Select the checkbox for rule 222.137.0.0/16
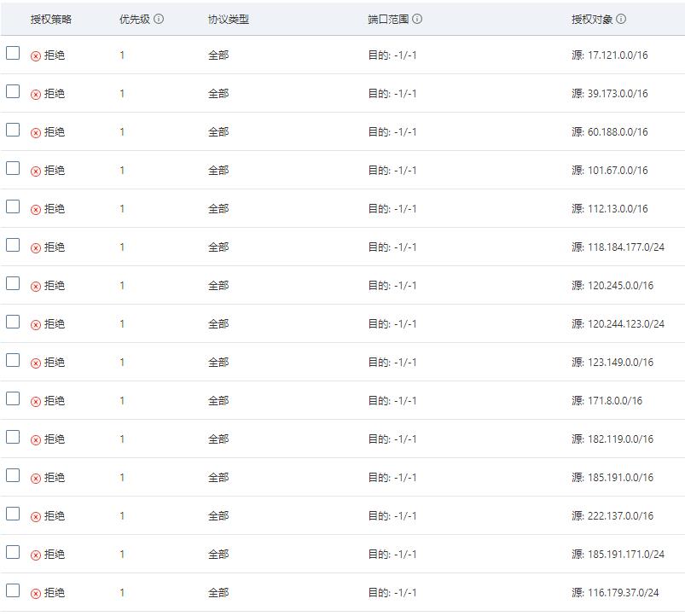The height and width of the screenshot is (616, 685). [x=13, y=514]
